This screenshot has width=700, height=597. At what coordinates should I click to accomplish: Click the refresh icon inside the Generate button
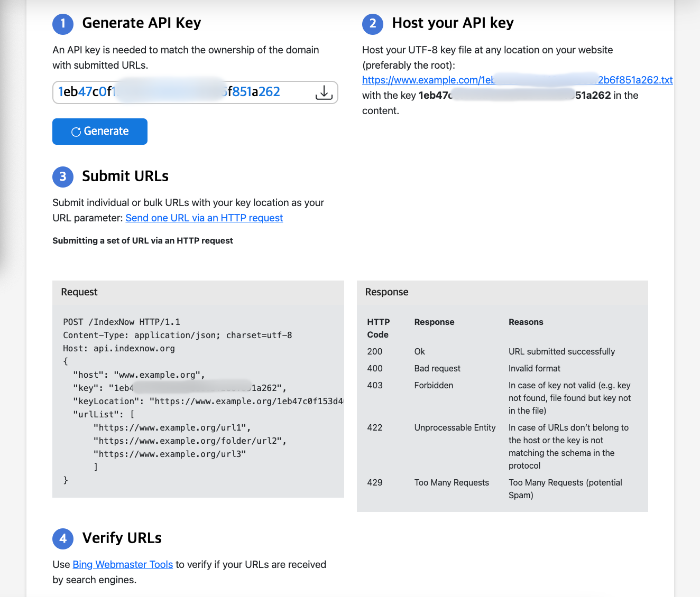tap(76, 131)
